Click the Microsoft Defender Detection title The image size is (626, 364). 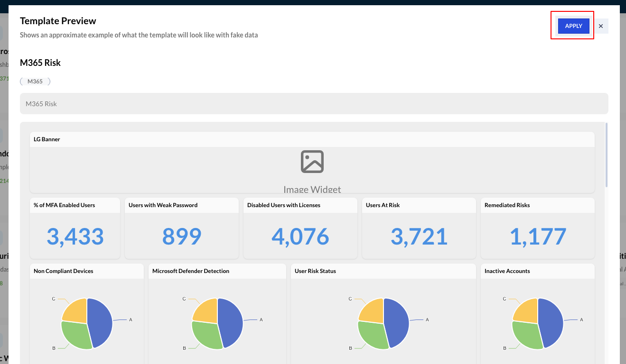(x=191, y=271)
